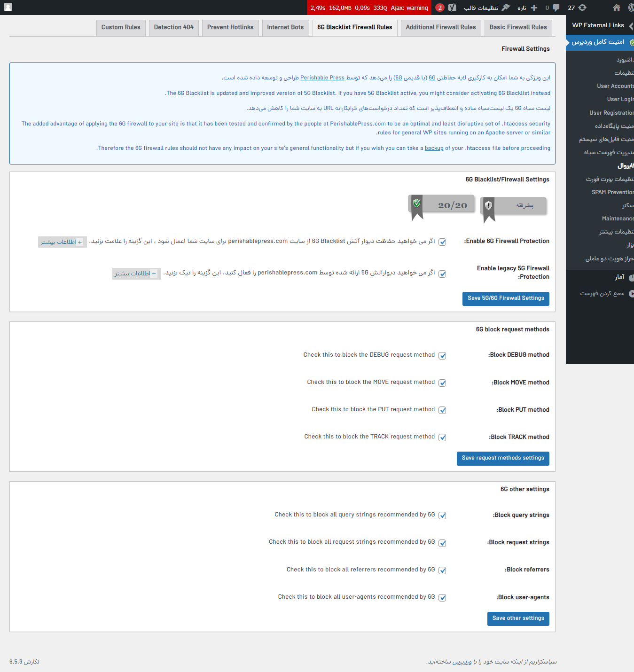The height and width of the screenshot is (672, 634).
Task: Expand more info for legacy 5G option
Action: 136,273
